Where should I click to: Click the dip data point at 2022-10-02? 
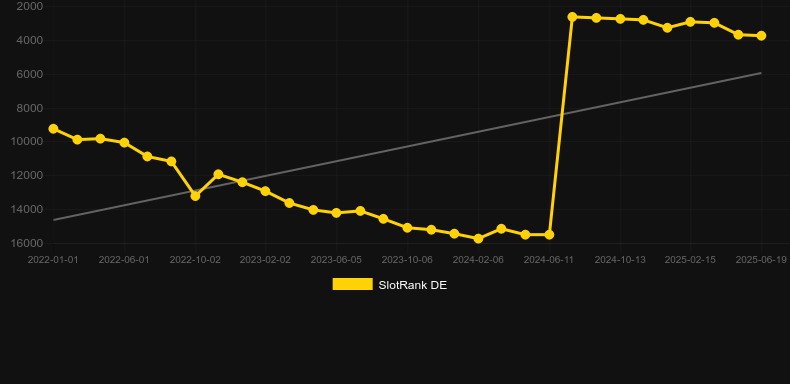coord(195,196)
